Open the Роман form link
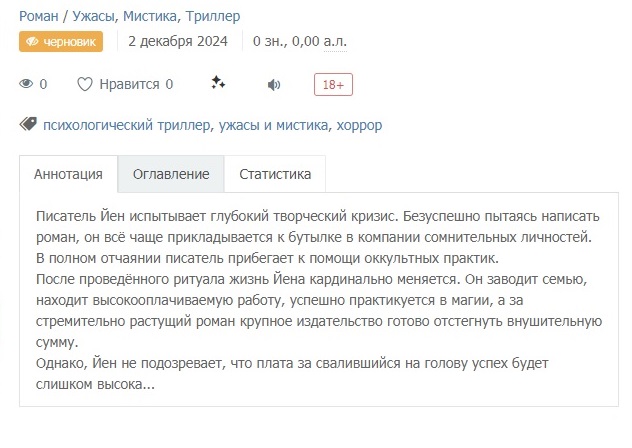632x448 pixels. 39,16
